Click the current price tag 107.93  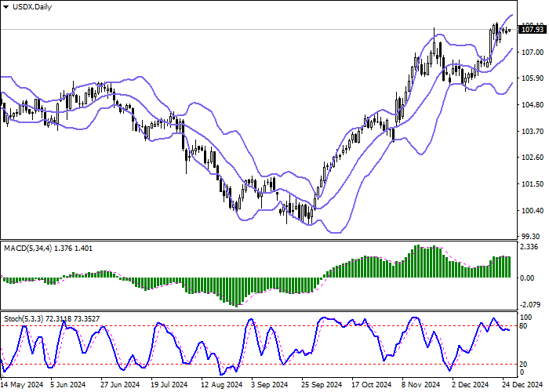pos(533,30)
